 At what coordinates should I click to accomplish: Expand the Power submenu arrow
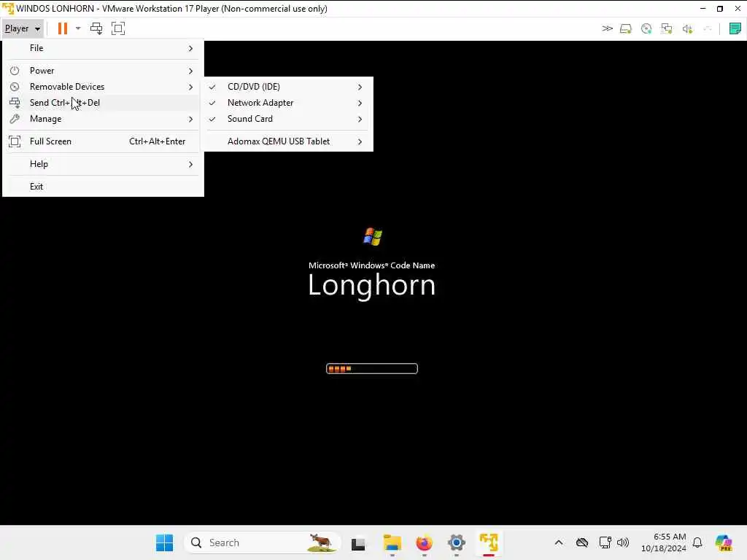pos(190,71)
